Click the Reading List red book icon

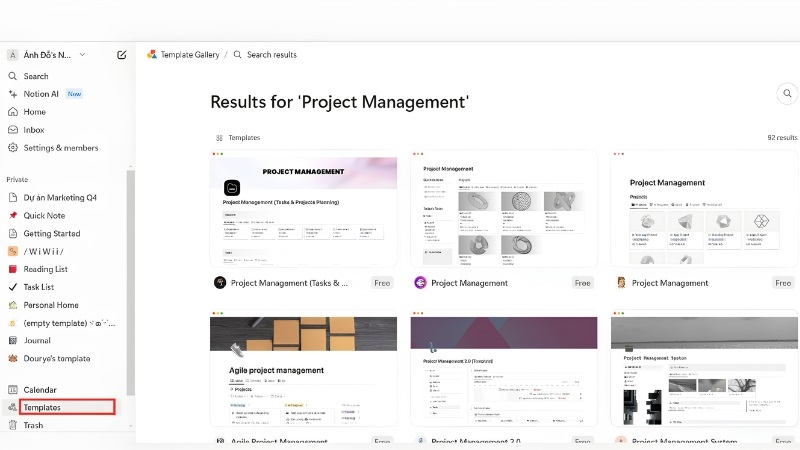coord(13,269)
